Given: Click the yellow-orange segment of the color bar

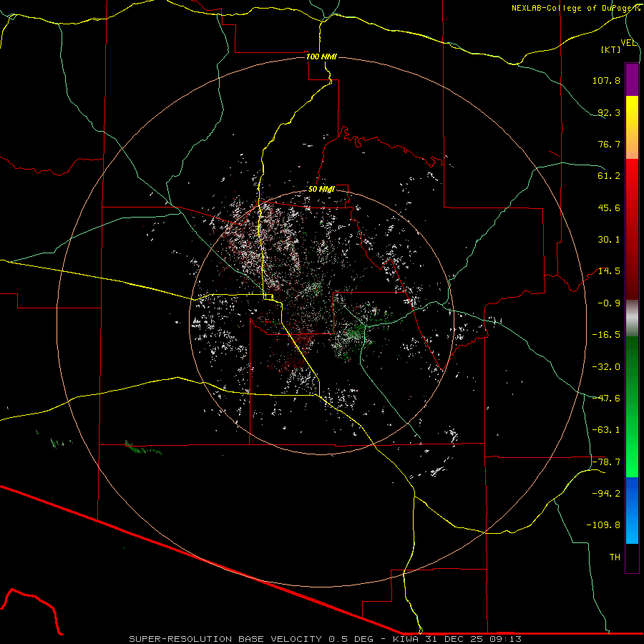Looking at the screenshot, I should pos(632,127).
